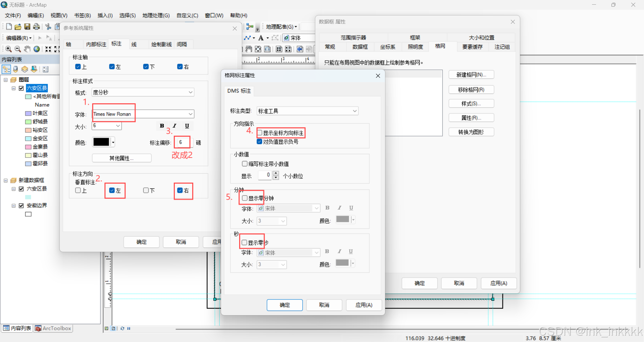This screenshot has height=342, width=644.
Task: Create a new map document
Action: [x=9, y=26]
